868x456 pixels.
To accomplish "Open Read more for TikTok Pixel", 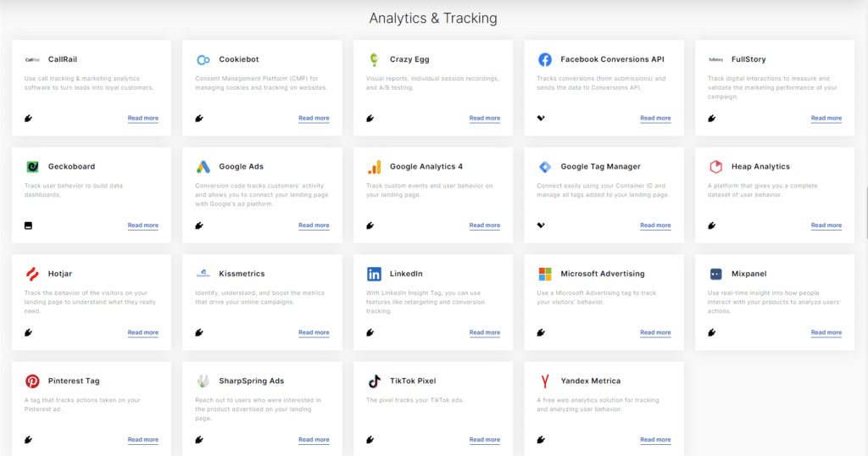I will tap(484, 441).
